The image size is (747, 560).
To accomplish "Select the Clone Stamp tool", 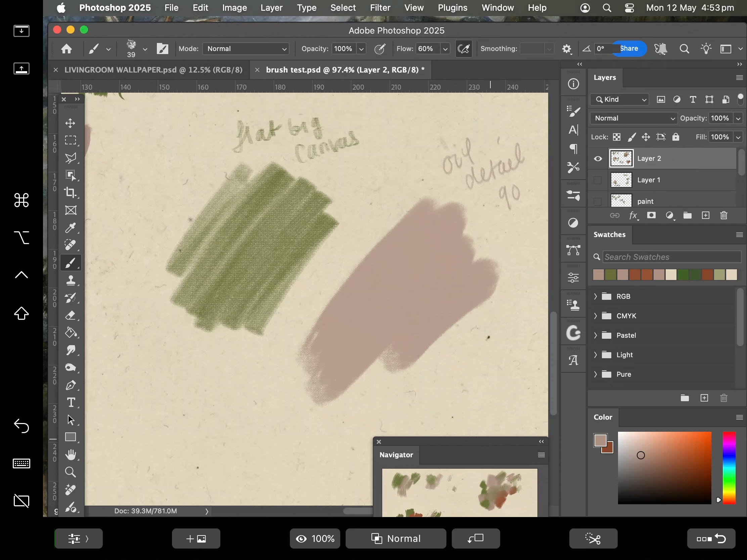I will (x=70, y=280).
